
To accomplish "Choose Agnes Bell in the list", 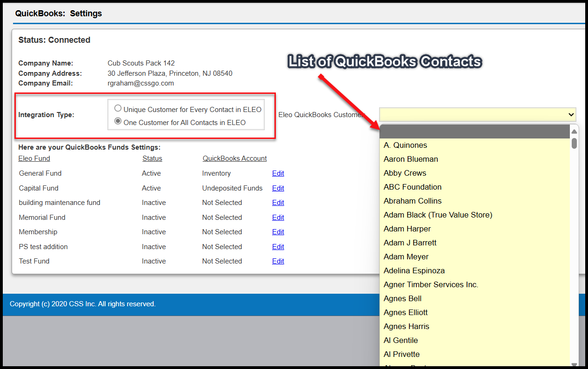I will (474, 299).
